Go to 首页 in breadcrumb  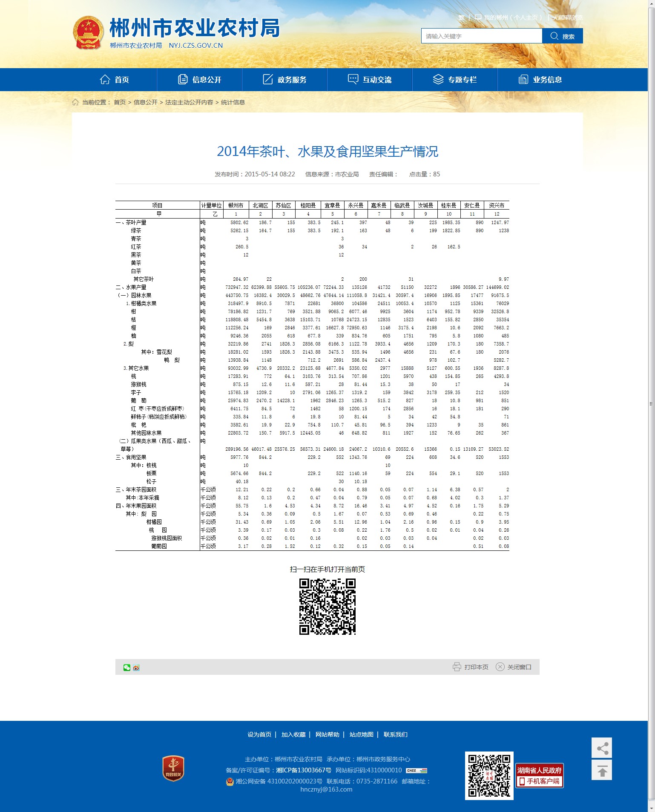tap(120, 102)
